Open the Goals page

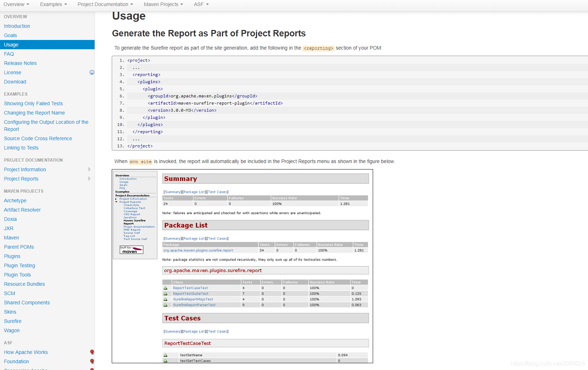coord(10,35)
